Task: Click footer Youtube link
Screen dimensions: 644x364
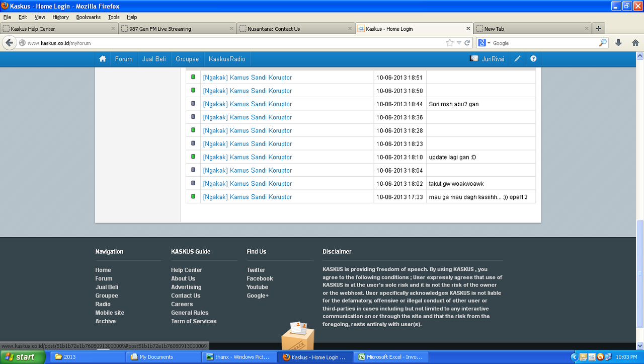Action: 258,287
